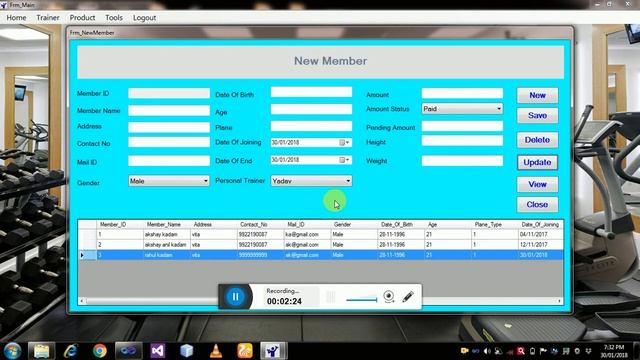
Task: Open the Tools menu
Action: 114,18
